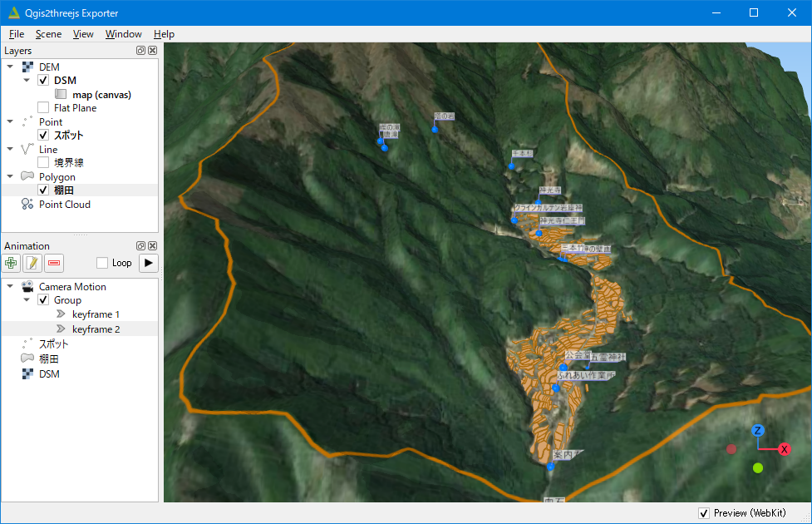Click the 棚田 polygon icon in Animation tree
The image size is (812, 524).
click(x=27, y=358)
